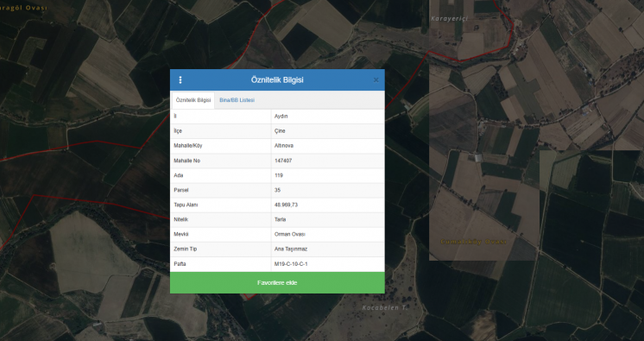The width and height of the screenshot is (644, 341).
Task: Select the Tapu Alanı value 48.969,73
Action: coord(286,205)
